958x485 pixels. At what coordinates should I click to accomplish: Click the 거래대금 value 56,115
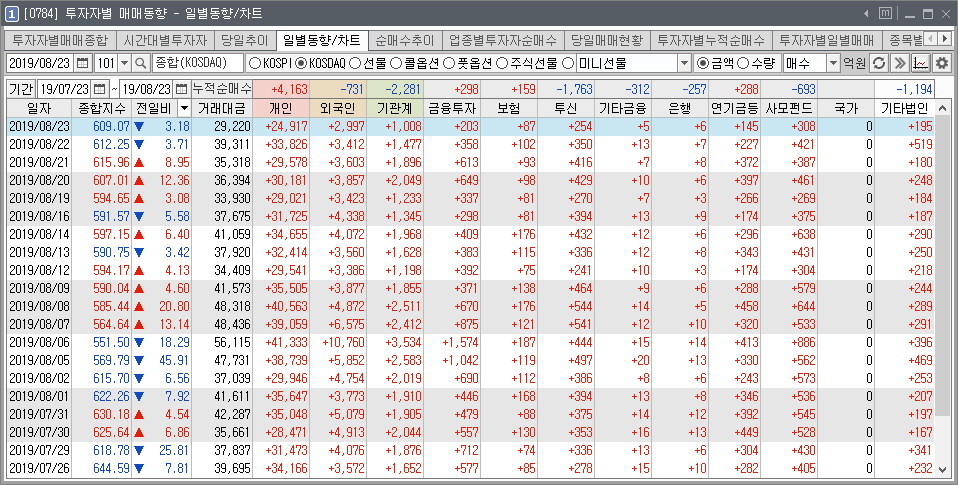(x=232, y=342)
